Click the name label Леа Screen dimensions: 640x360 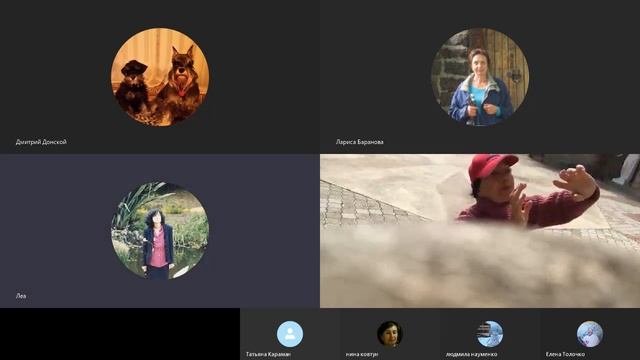coord(21,296)
